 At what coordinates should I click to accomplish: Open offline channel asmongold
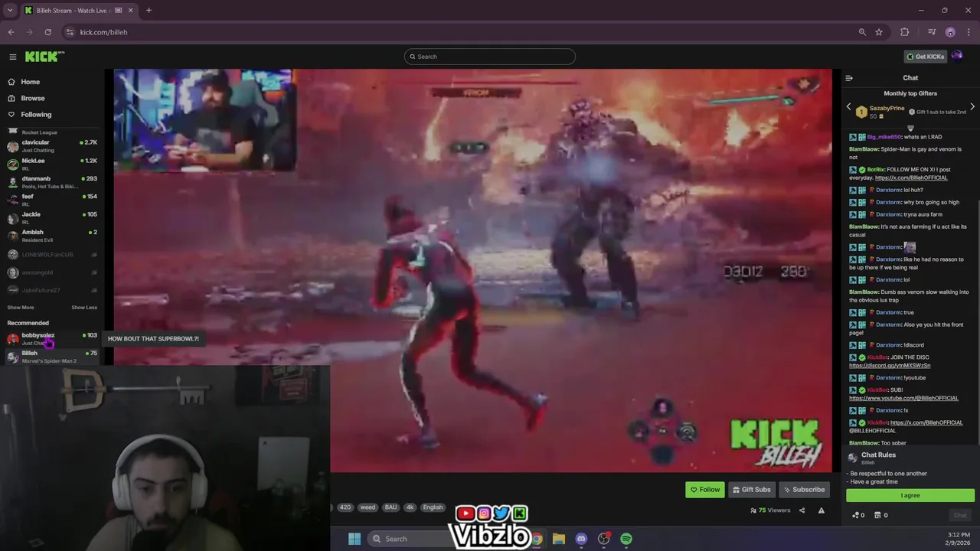click(x=52, y=272)
